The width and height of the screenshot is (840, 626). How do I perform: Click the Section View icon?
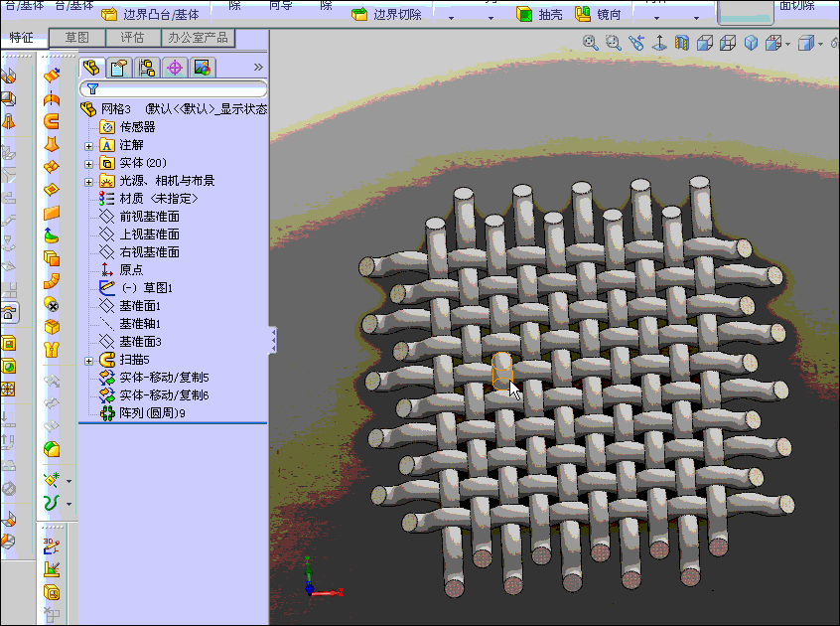point(681,43)
